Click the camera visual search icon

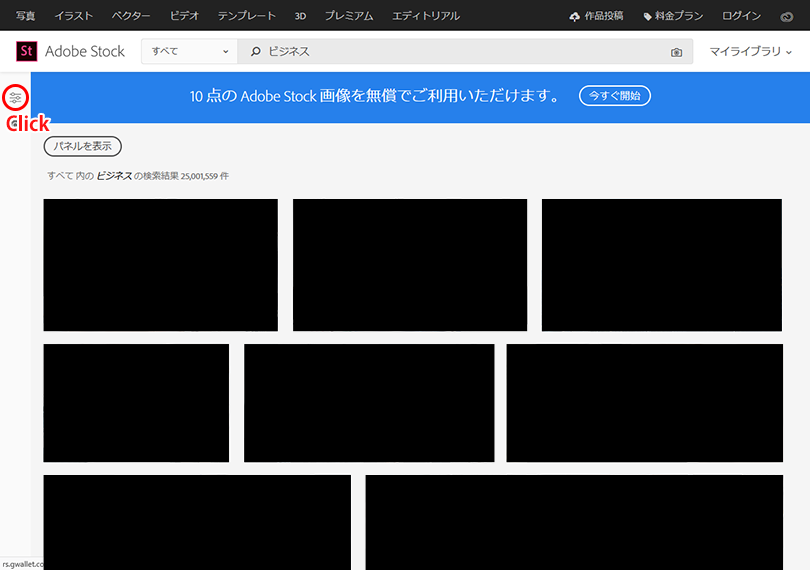(x=676, y=52)
